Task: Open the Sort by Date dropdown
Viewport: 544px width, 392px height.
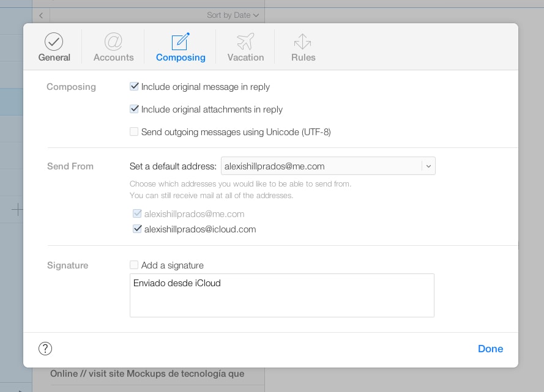Action: (x=233, y=15)
